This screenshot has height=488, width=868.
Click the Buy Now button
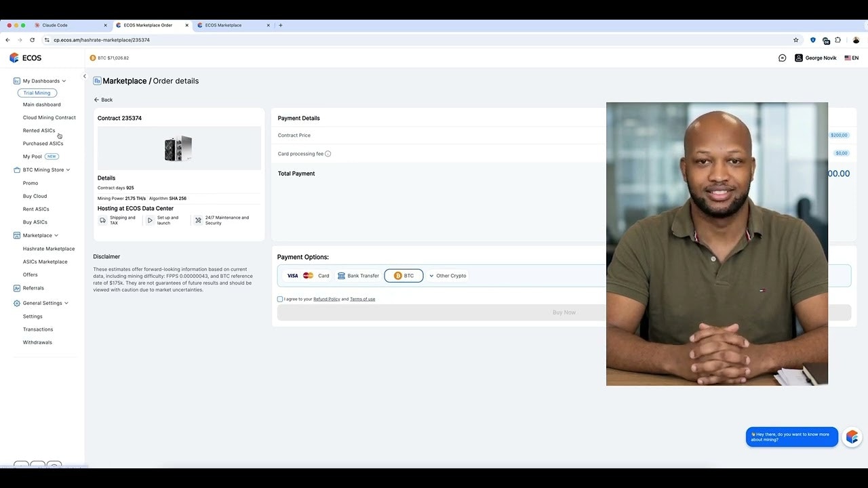pyautogui.click(x=564, y=312)
